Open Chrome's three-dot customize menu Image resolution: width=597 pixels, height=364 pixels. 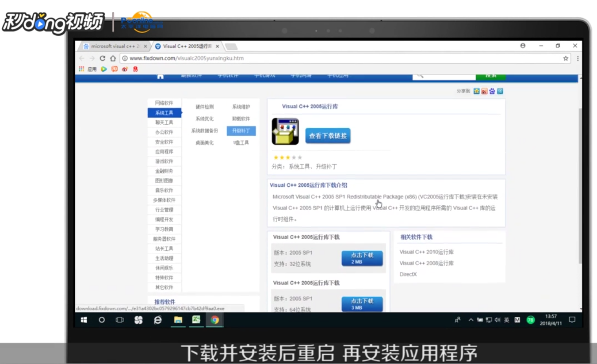(577, 58)
